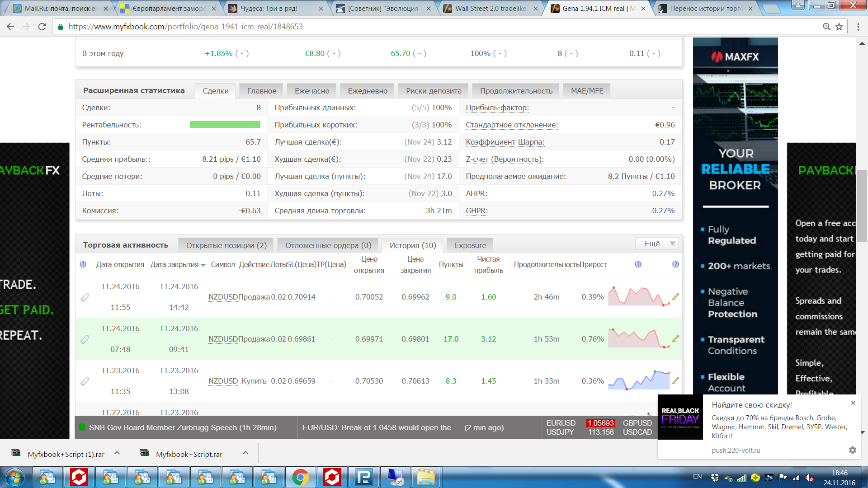Close the Mail.Ru browser tab
This screenshot has width=868, height=488.
click(106, 9)
